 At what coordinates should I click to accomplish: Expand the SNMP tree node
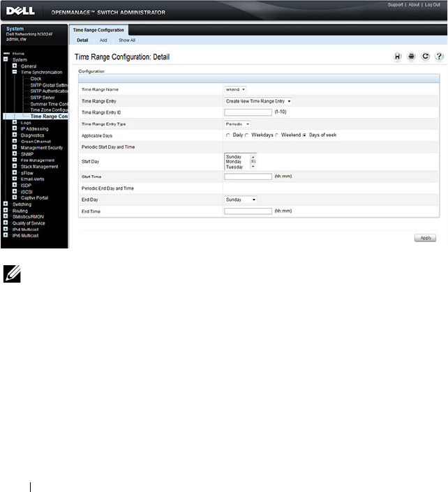(15, 154)
